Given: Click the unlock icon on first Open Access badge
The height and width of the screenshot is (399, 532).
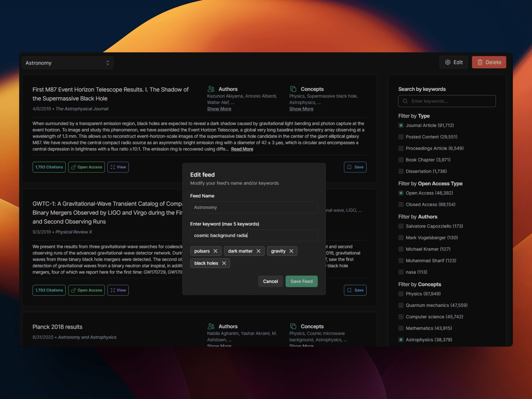Looking at the screenshot, I should point(73,167).
